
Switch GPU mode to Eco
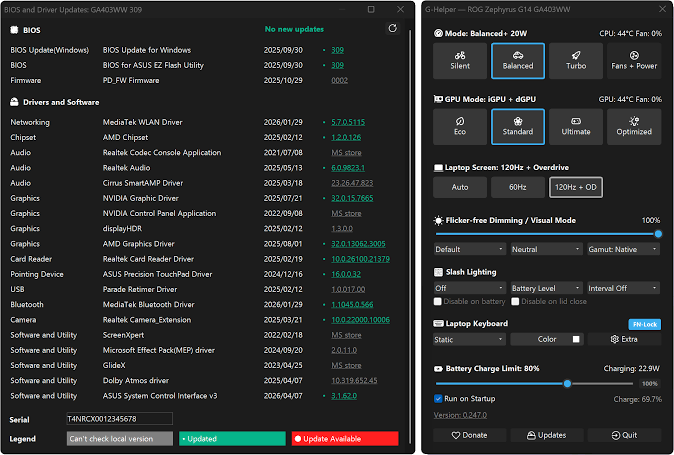[460, 127]
